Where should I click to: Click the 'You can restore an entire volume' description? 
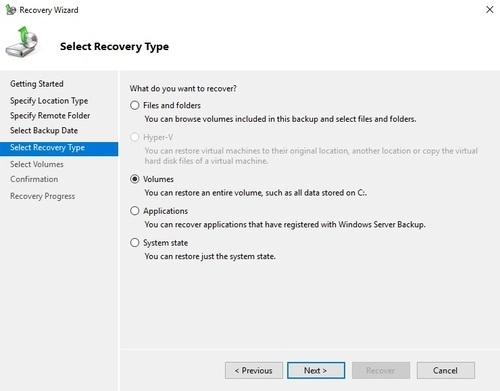click(256, 193)
